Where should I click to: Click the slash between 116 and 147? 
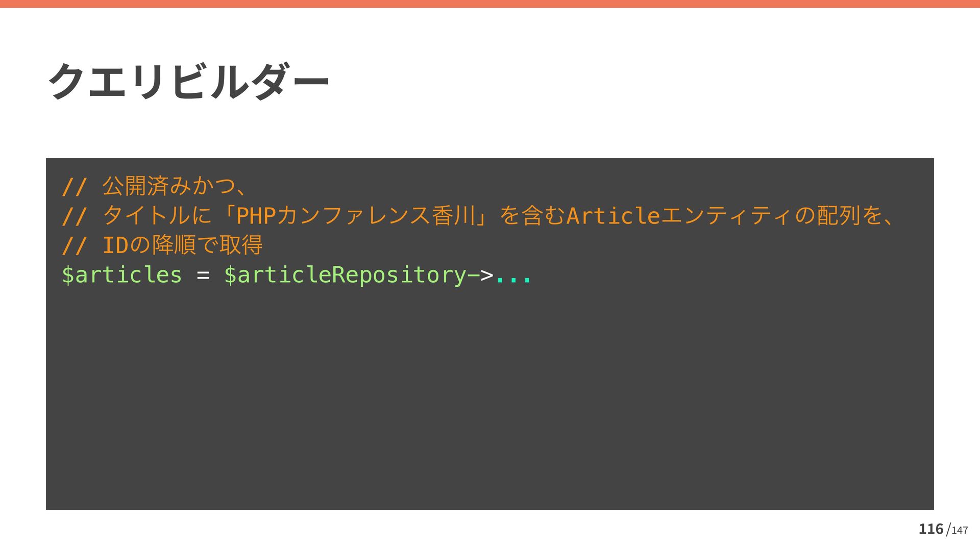tap(948, 530)
